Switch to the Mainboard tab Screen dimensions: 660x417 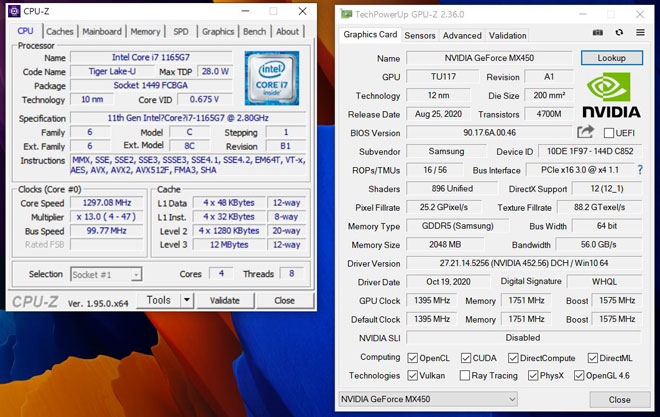[102, 32]
